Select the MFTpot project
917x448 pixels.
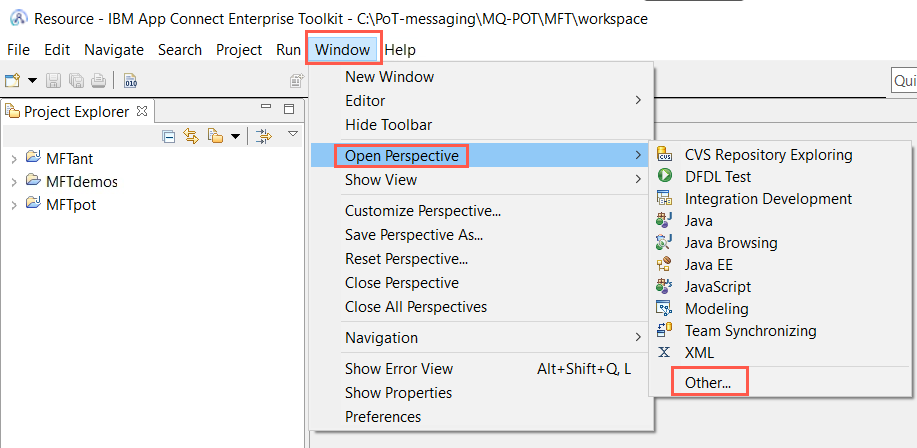pyautogui.click(x=71, y=205)
